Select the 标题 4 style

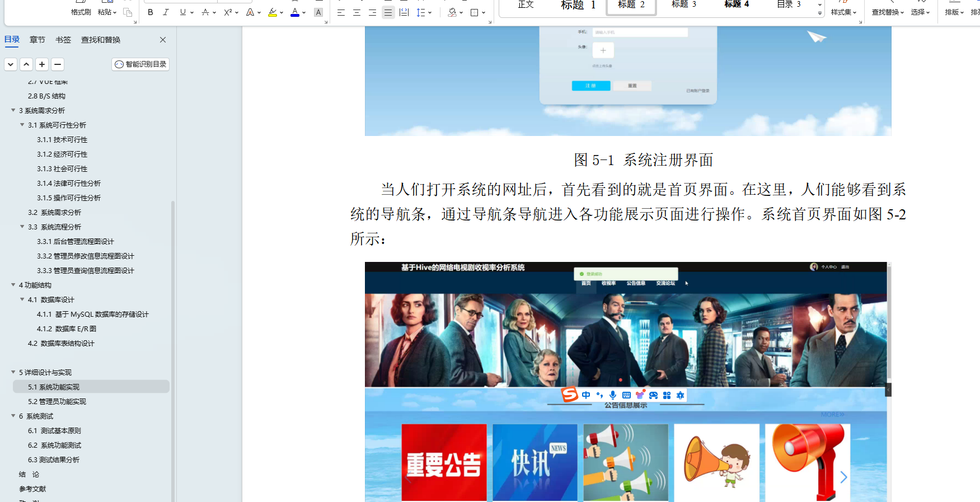pyautogui.click(x=737, y=5)
